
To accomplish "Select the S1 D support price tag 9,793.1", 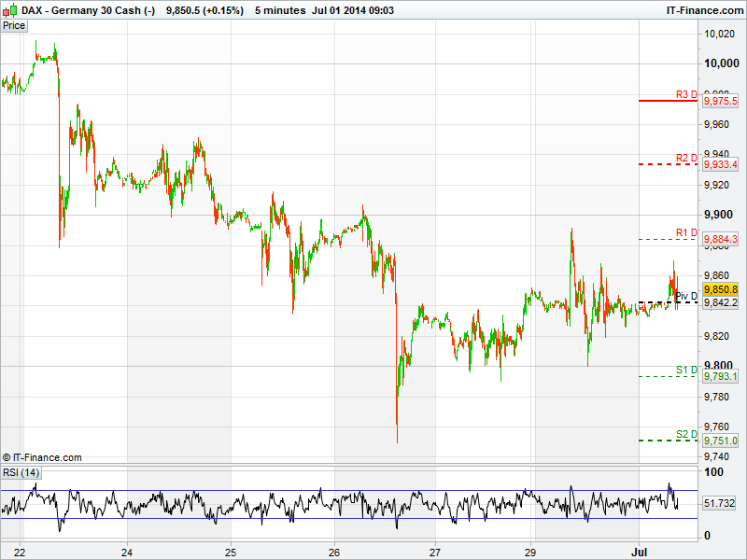I will point(721,376).
